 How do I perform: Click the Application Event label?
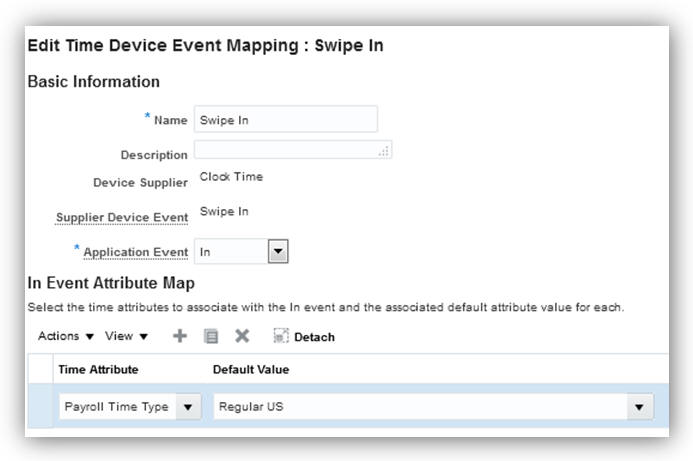tap(135, 252)
